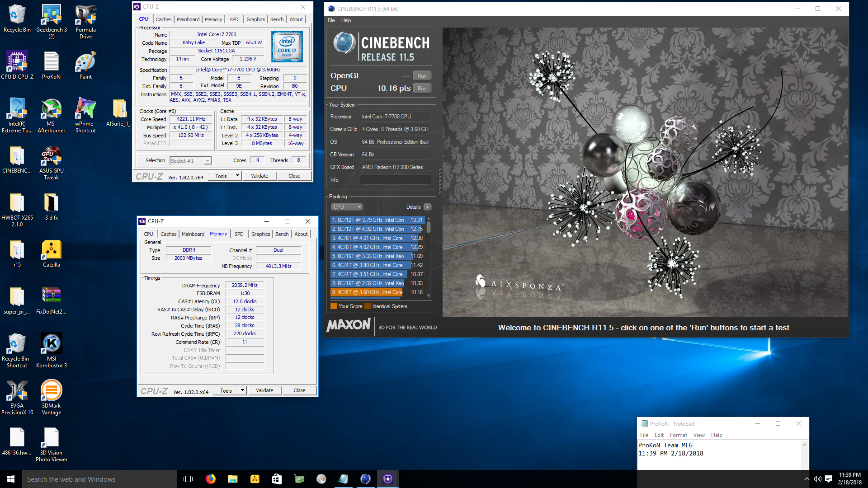This screenshot has width=868, height=488.
Task: Click Validate in Memory CPU-Z window
Action: [x=264, y=390]
